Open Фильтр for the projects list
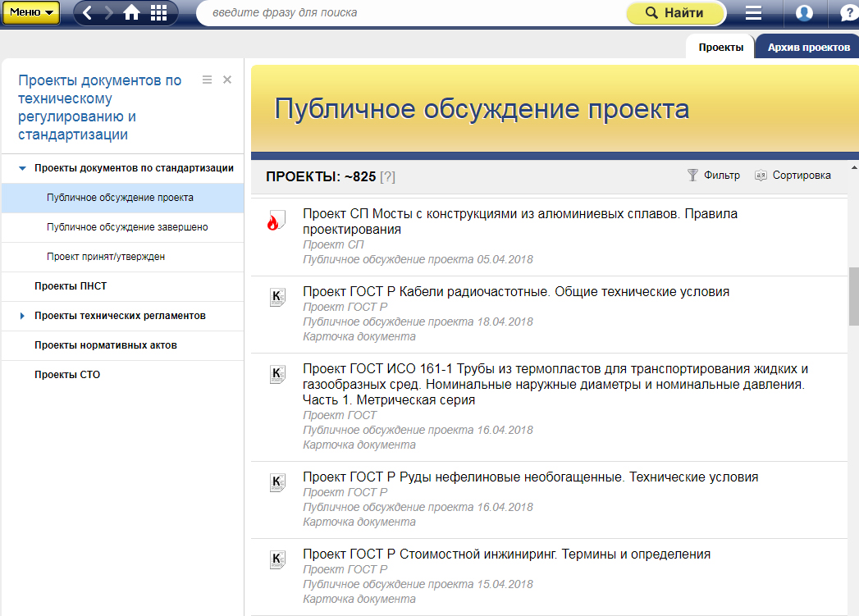This screenshot has height=616, width=859. click(x=713, y=175)
